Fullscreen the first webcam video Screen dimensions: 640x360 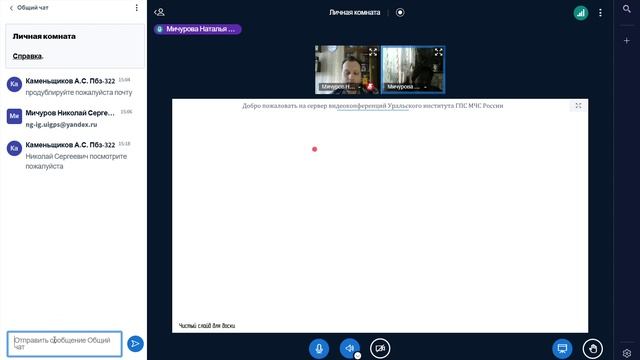(x=373, y=52)
